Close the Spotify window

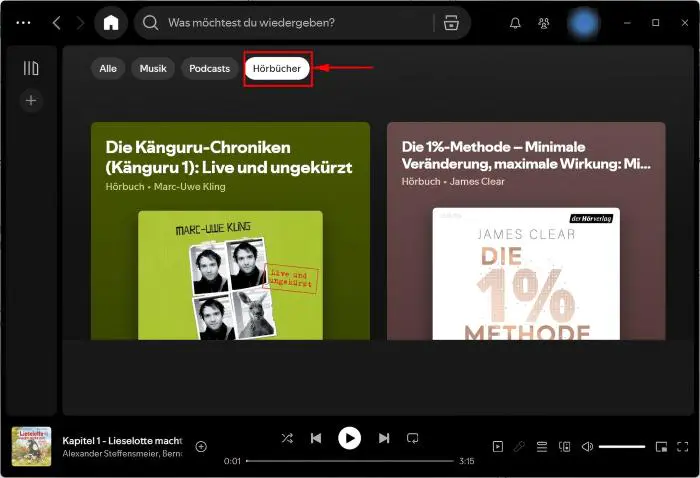click(x=685, y=23)
